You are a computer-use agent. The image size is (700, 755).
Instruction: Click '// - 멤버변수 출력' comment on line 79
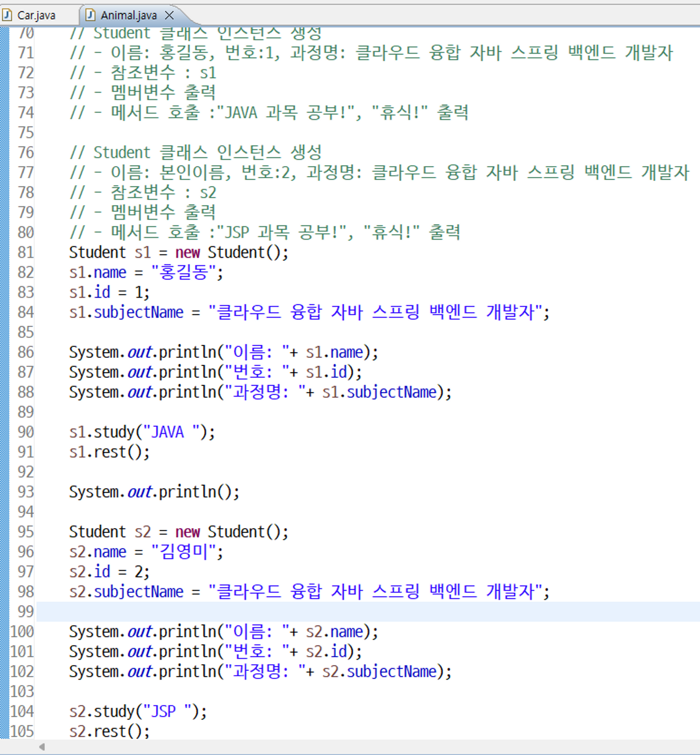(x=142, y=213)
